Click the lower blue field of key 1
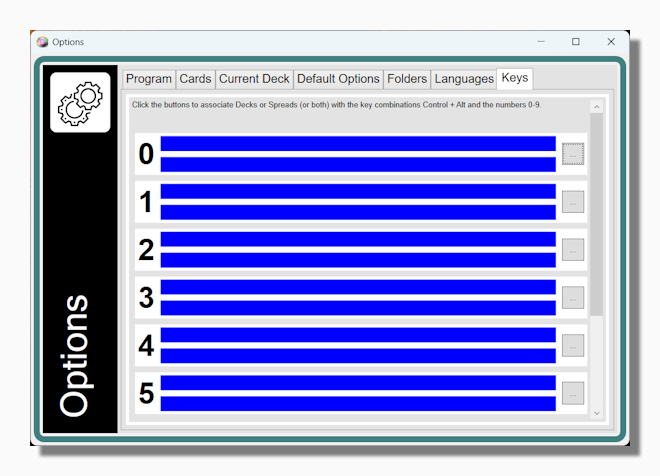This screenshot has width=660, height=476. [358, 213]
